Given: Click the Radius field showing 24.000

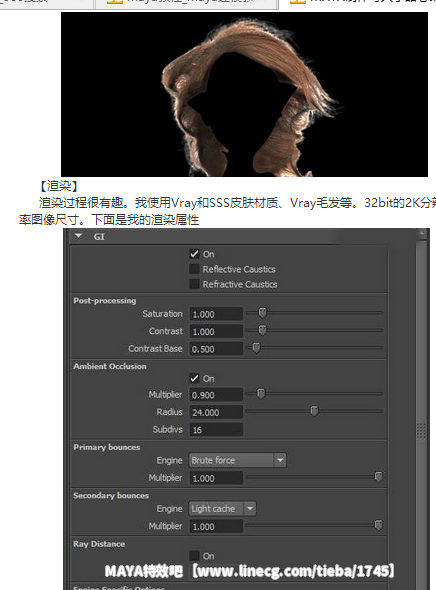Looking at the screenshot, I should click(x=216, y=412).
